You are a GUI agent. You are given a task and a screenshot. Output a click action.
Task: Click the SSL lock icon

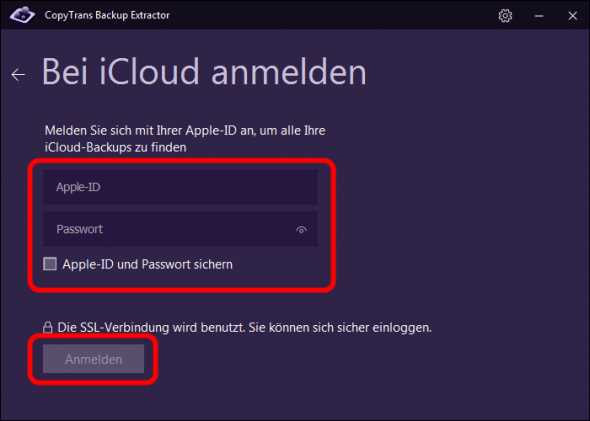point(47,327)
